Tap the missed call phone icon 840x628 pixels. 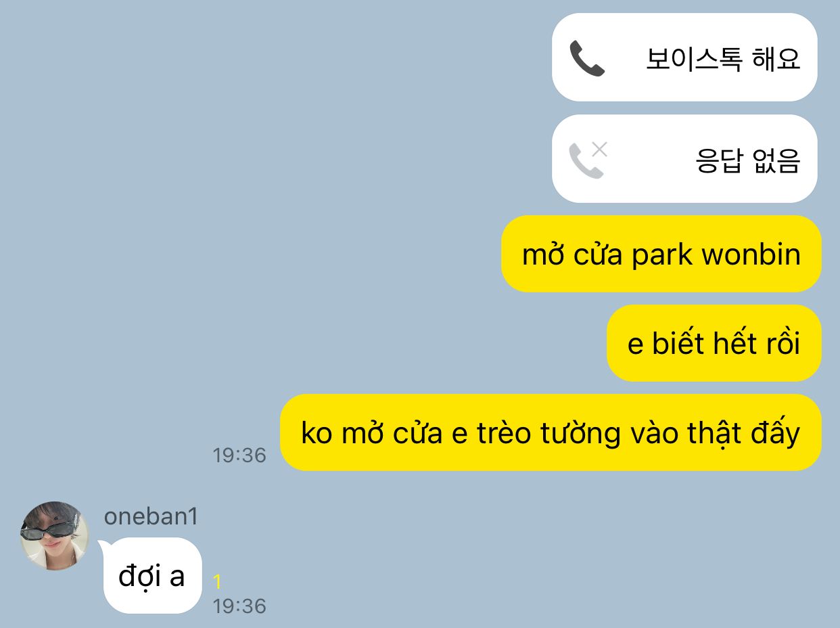click(586, 160)
